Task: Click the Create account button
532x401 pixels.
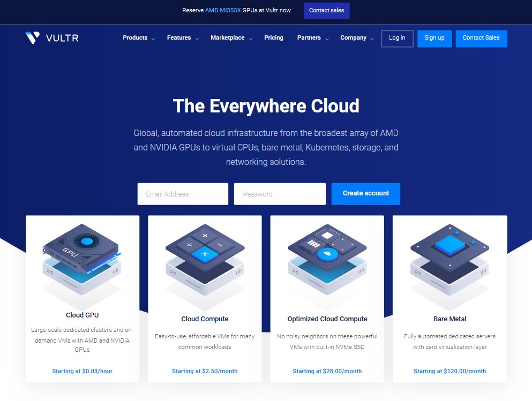Action: click(x=366, y=194)
